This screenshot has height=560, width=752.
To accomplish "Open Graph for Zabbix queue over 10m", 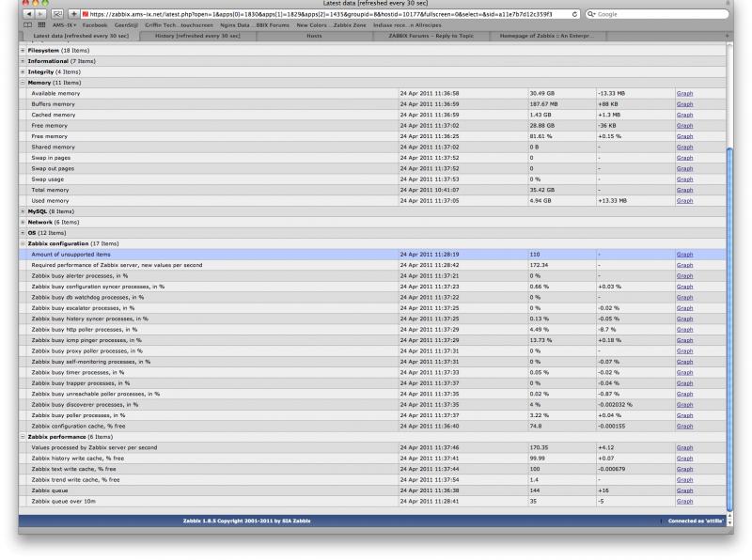I will tap(684, 502).
